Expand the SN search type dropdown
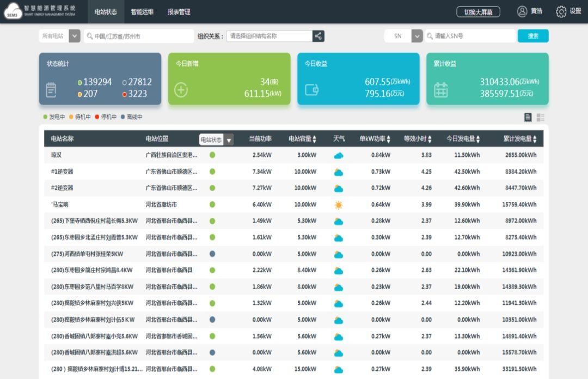 [x=417, y=36]
